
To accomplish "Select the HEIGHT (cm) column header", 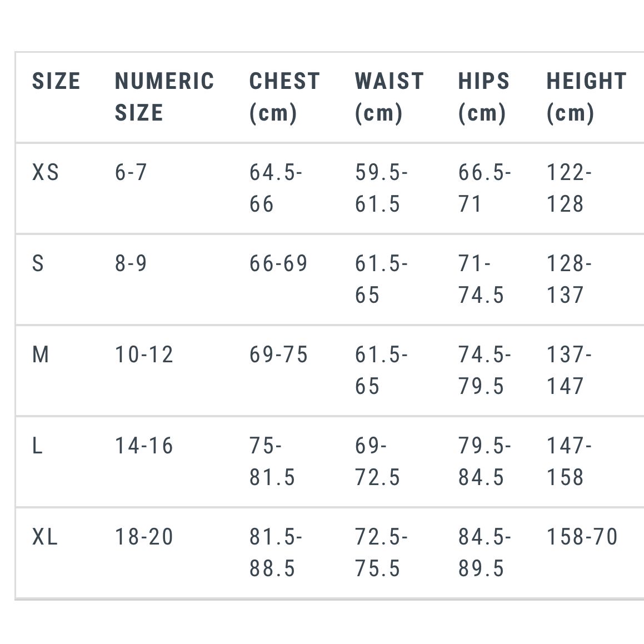I will click(x=587, y=97).
